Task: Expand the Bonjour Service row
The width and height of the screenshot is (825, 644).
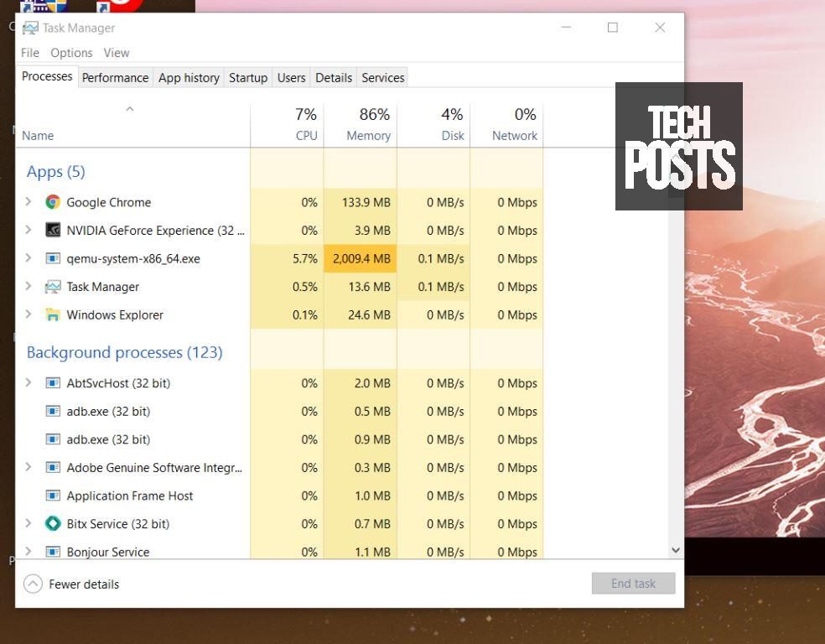Action: (x=29, y=551)
